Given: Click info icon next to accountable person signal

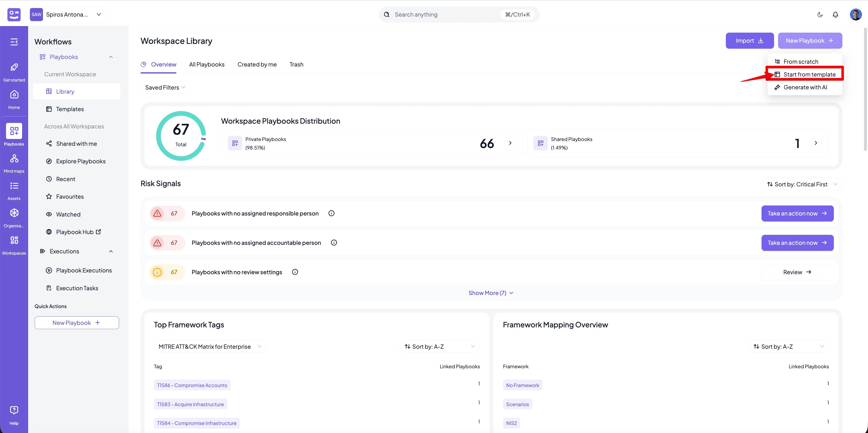Looking at the screenshot, I should click(334, 243).
